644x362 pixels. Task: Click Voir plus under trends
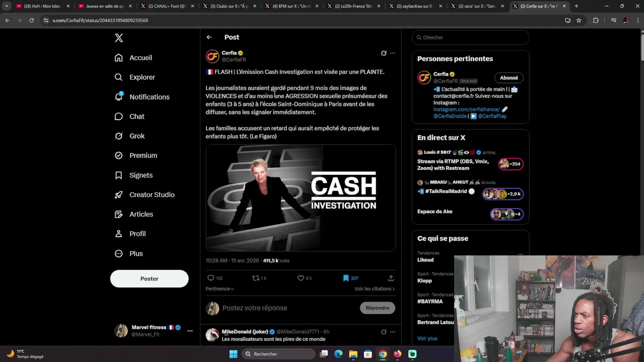[427, 338]
